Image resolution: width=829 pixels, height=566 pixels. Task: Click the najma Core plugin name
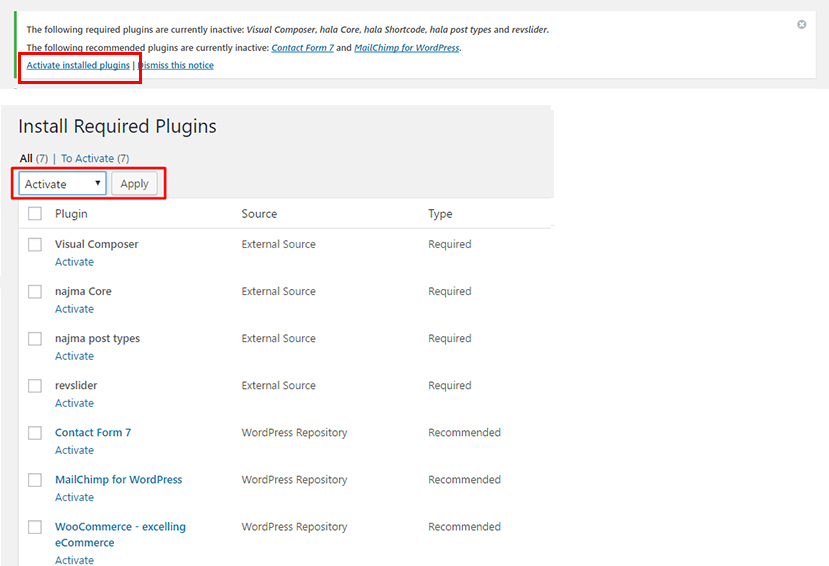pos(83,291)
